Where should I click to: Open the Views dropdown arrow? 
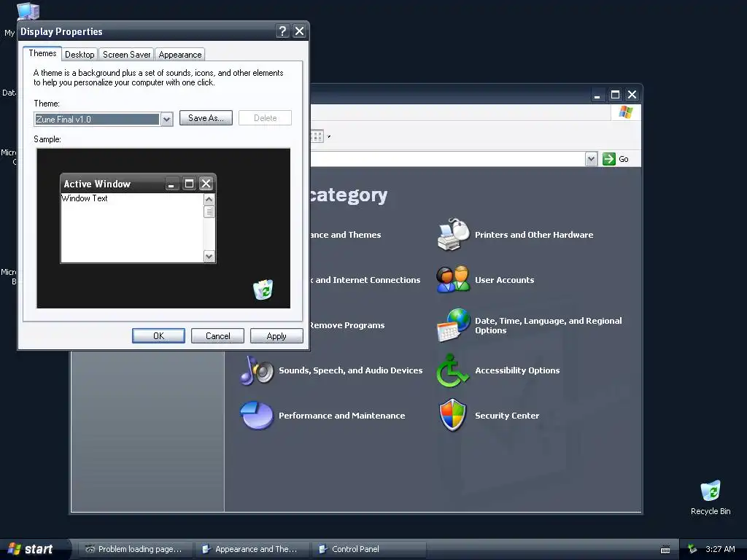[329, 136]
